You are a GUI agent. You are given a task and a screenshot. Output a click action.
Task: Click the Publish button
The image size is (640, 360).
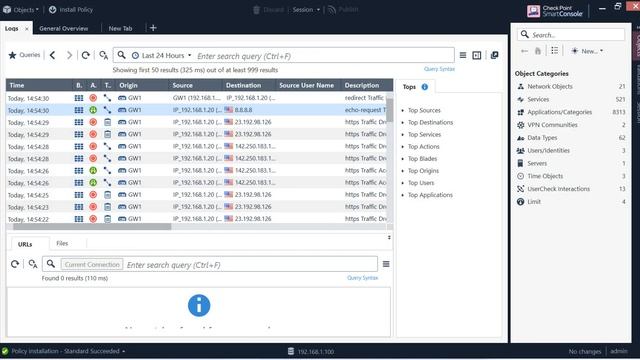point(343,9)
